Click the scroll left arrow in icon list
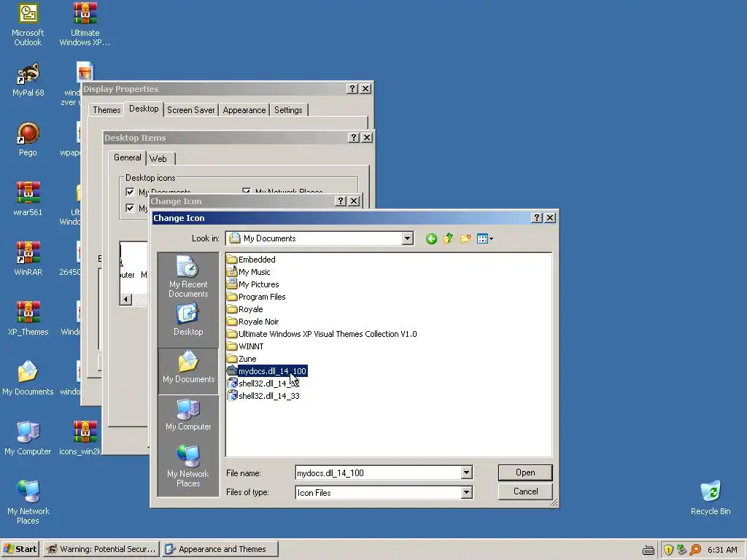747x560 pixels. [125, 300]
